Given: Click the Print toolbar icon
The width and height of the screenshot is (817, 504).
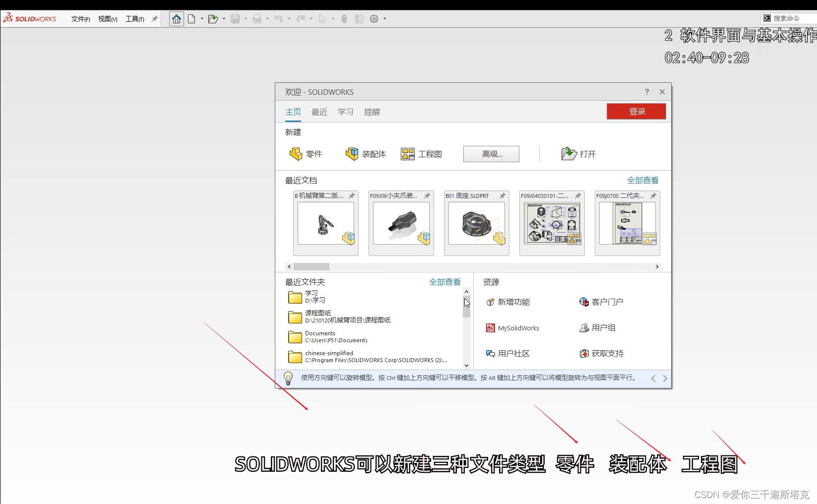Looking at the screenshot, I should pos(257,19).
